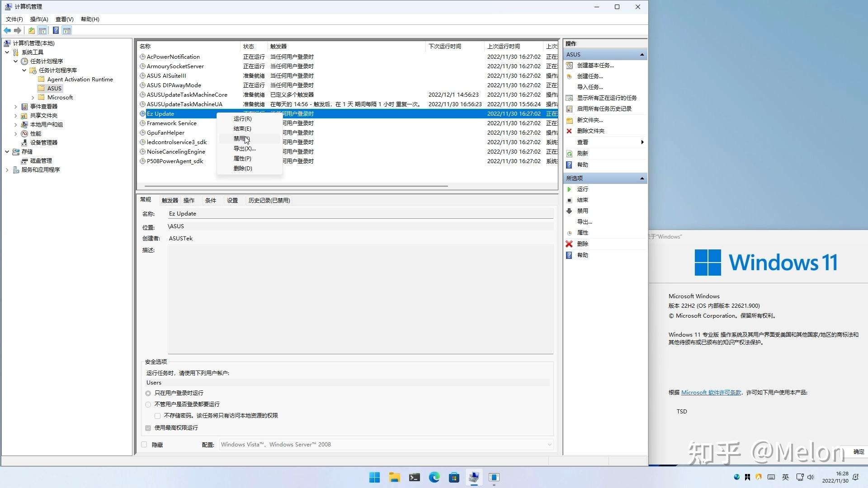Switch to the Triggers tab
Screen dimensions: 868x488
170,201
